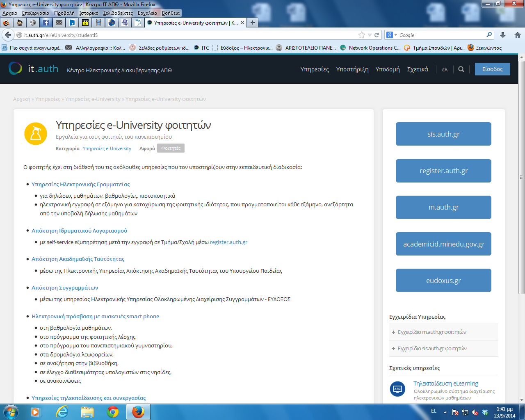Screen dimensions: 525x420
Task: Open the ITC bookmark
Action: point(201,48)
